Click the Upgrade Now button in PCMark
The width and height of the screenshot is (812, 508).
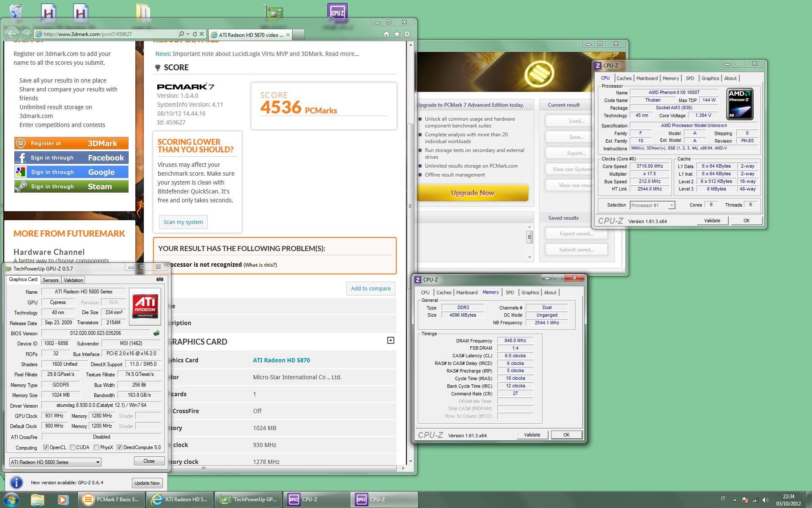coord(473,193)
